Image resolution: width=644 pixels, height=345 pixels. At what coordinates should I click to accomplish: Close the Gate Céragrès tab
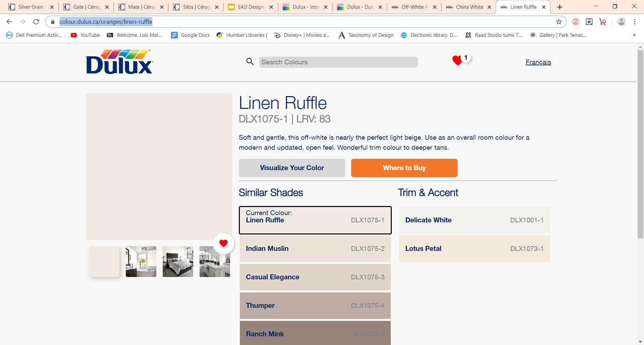(107, 7)
